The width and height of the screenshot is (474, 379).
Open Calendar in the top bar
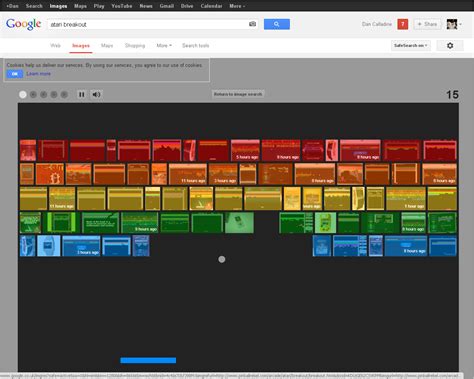(211, 6)
